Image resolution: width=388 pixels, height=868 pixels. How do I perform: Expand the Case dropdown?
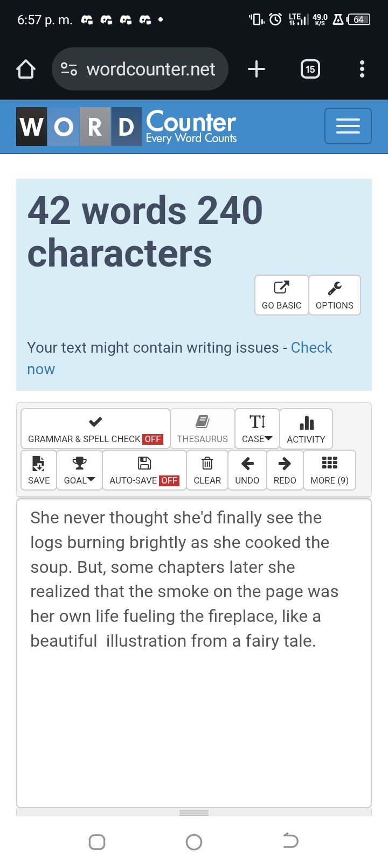257,429
